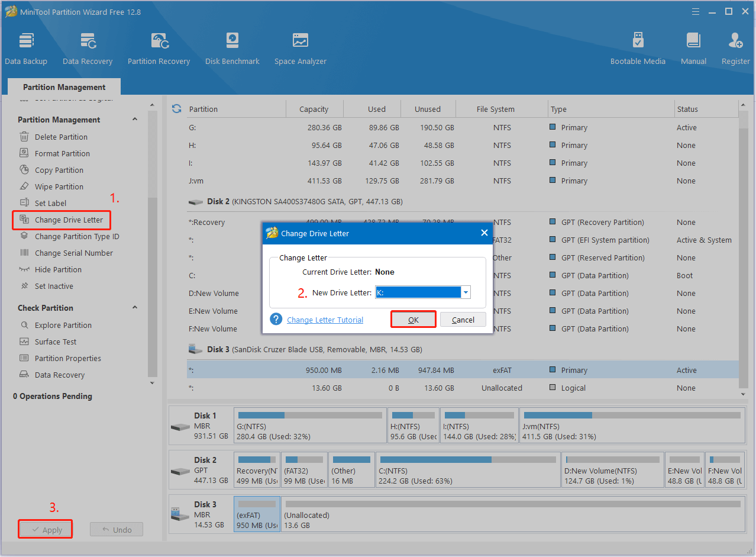Open Partition Properties in the sidebar
The height and width of the screenshot is (557, 756).
(x=68, y=358)
